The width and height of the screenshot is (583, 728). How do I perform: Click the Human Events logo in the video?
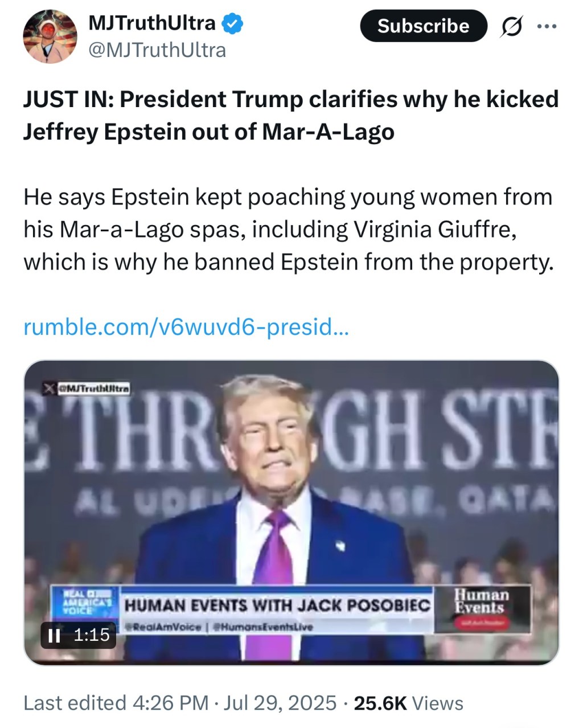[482, 602]
